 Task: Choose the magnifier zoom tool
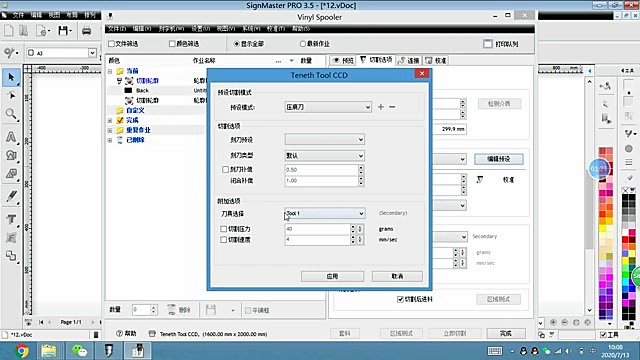click(x=11, y=114)
